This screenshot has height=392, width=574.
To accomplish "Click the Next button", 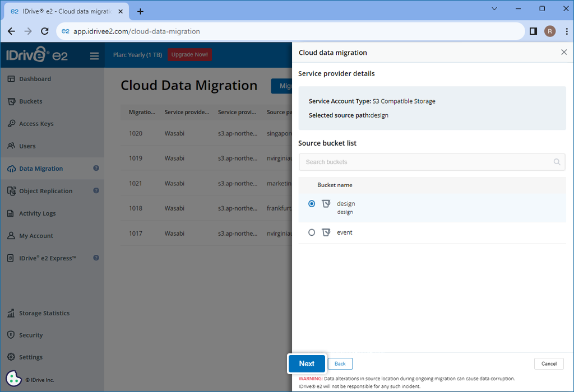I will tap(307, 364).
